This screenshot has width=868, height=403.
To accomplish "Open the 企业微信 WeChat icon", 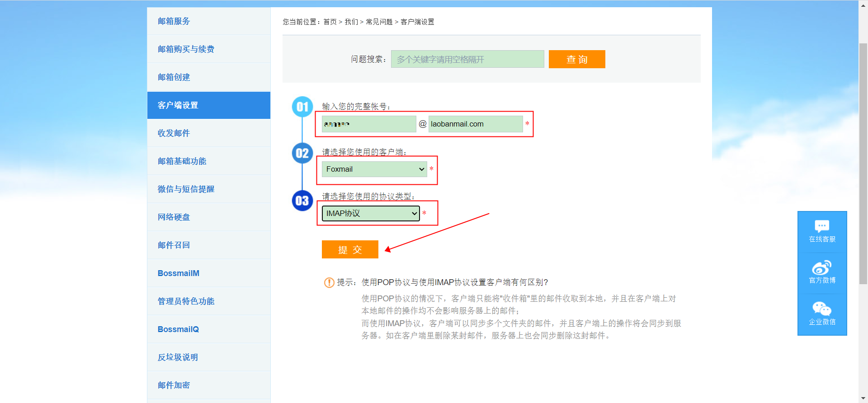I will pos(822,314).
